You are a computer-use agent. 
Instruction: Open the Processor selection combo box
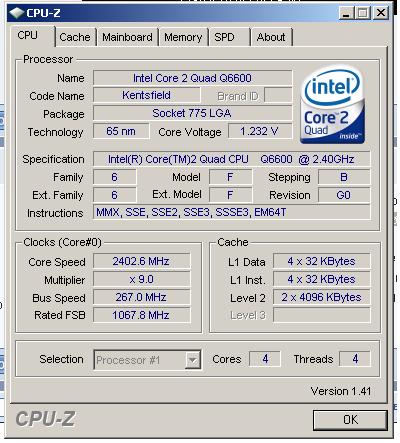(147, 360)
